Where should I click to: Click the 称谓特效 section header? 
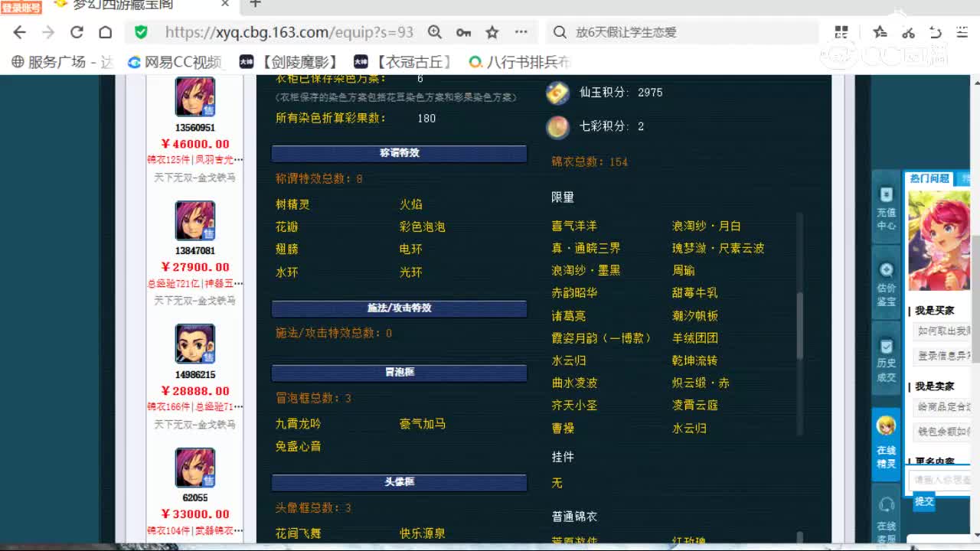[x=399, y=153]
